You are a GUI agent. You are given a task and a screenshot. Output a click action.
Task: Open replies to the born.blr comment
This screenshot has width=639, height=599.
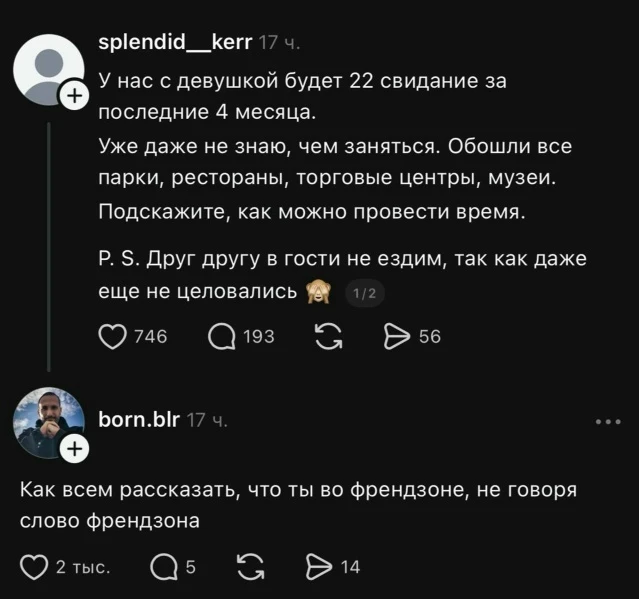pos(164,567)
